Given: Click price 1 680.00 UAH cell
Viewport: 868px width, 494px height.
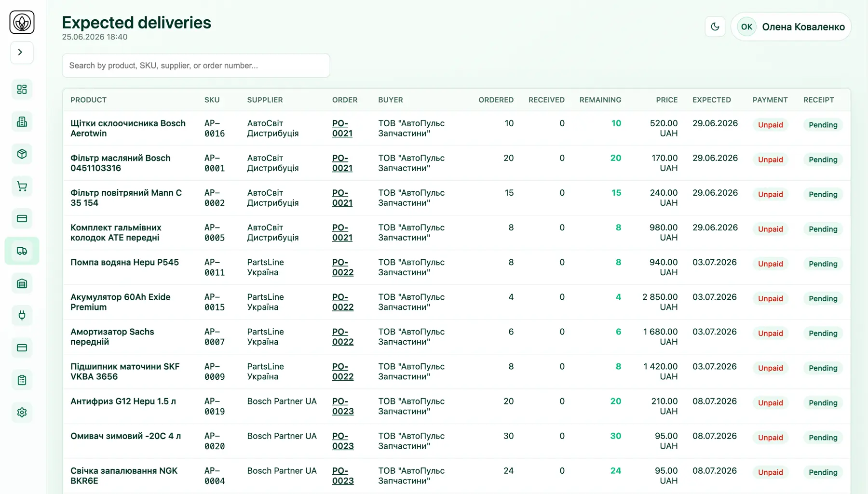Looking at the screenshot, I should pos(660,336).
